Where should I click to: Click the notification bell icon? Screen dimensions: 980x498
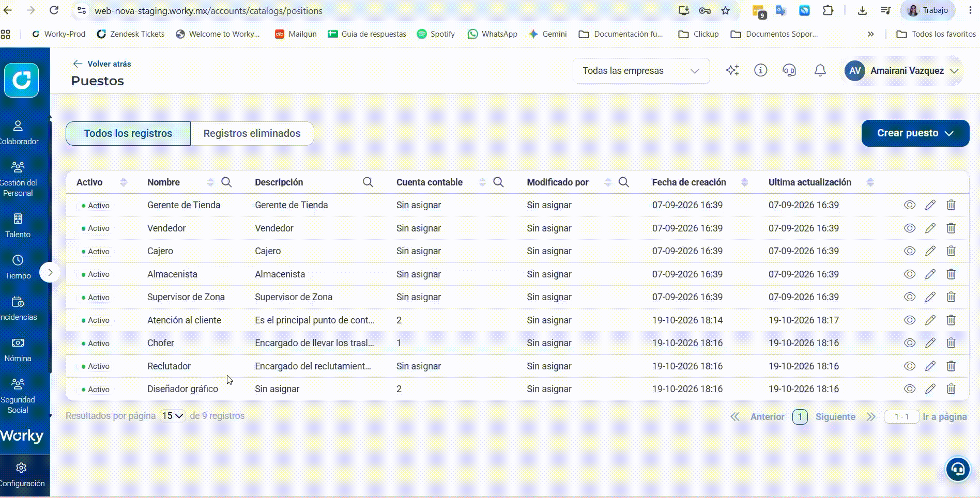point(820,70)
